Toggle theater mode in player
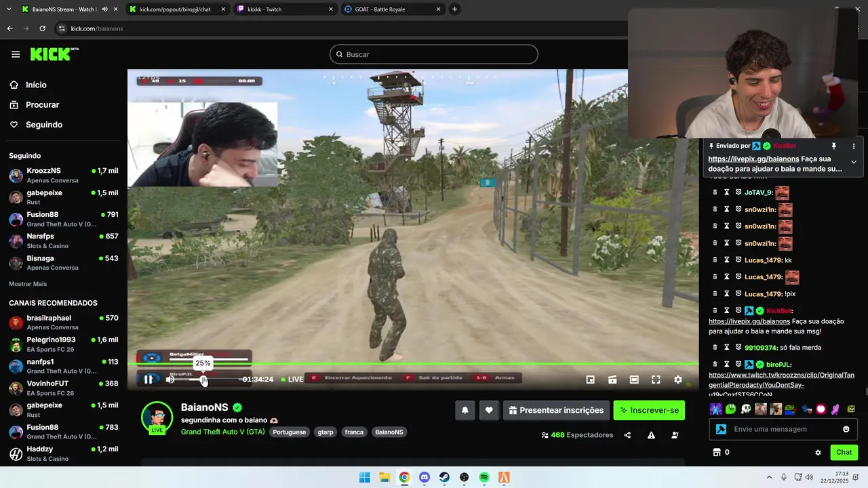868x488 pixels. tap(634, 380)
